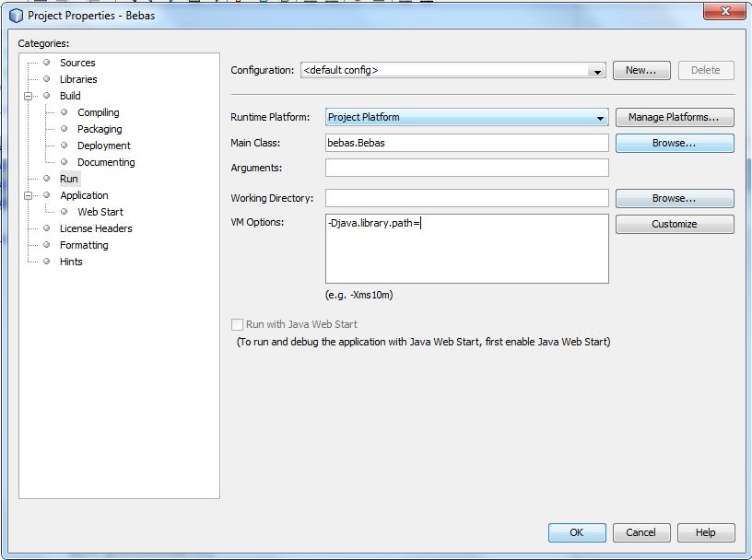Click the bullet icon beside Run
The image size is (752, 560).
[x=46, y=179]
